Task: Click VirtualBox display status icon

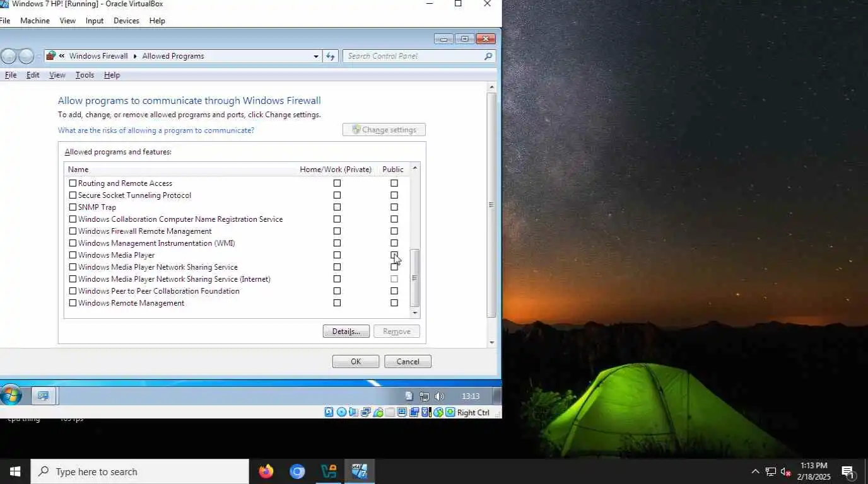Action: point(402,412)
